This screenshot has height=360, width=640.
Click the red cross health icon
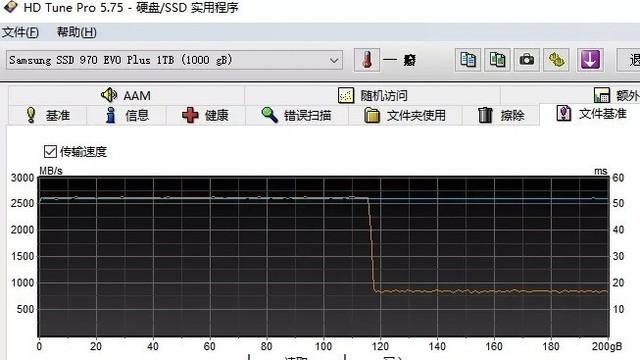(x=190, y=115)
